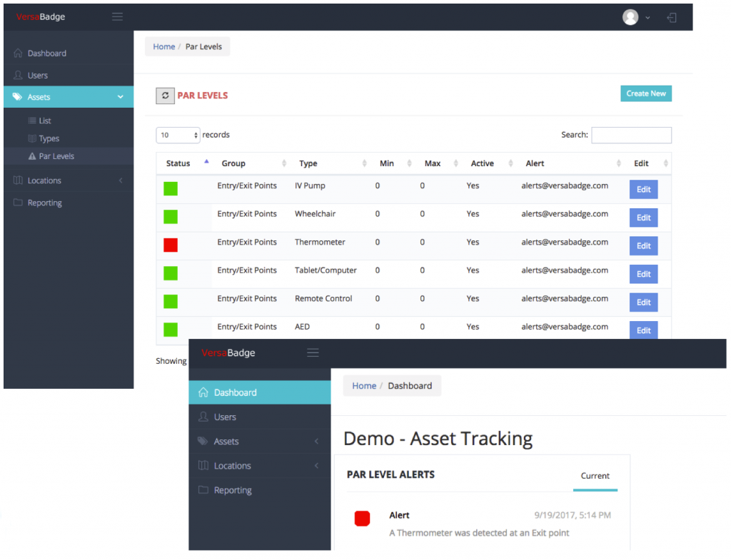Viewport: 731px width, 560px height.
Task: Click the logout icon at top right
Action: pos(671,17)
